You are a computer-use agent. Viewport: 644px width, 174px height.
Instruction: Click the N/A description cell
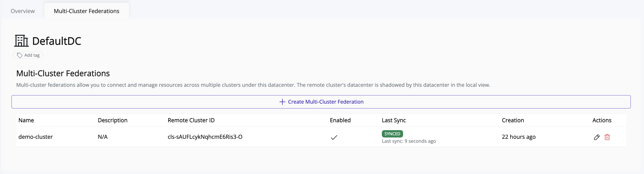pos(102,137)
